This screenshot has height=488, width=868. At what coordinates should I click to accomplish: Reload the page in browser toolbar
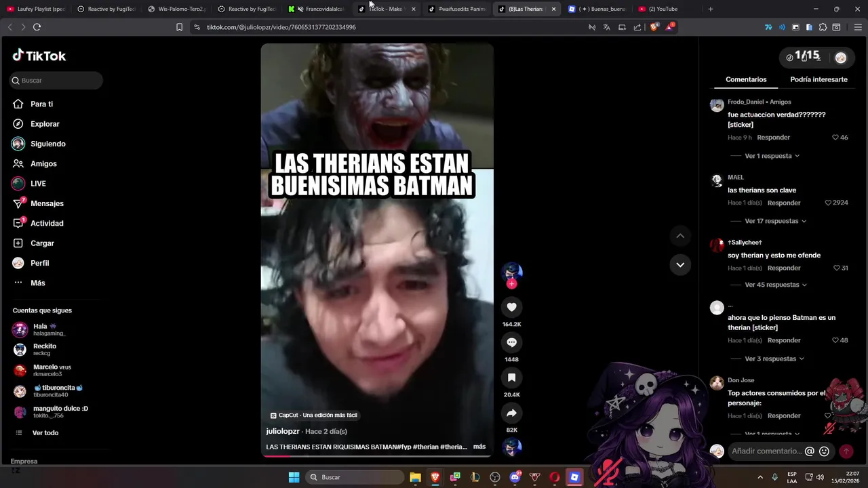tap(37, 27)
